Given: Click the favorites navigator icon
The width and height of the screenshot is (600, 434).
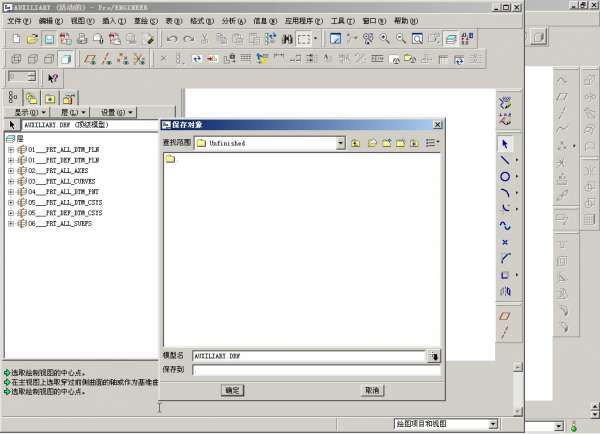Looking at the screenshot, I should pyautogui.click(x=50, y=99).
